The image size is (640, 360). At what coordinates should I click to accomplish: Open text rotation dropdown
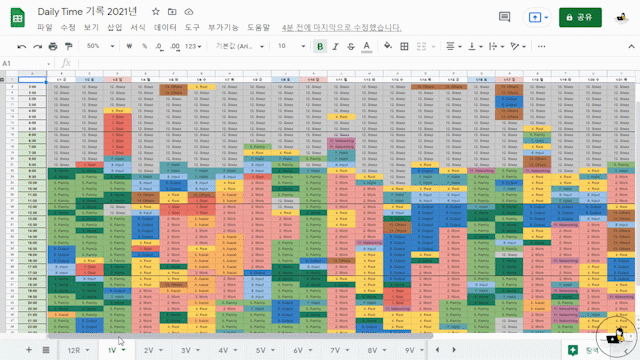(518, 47)
